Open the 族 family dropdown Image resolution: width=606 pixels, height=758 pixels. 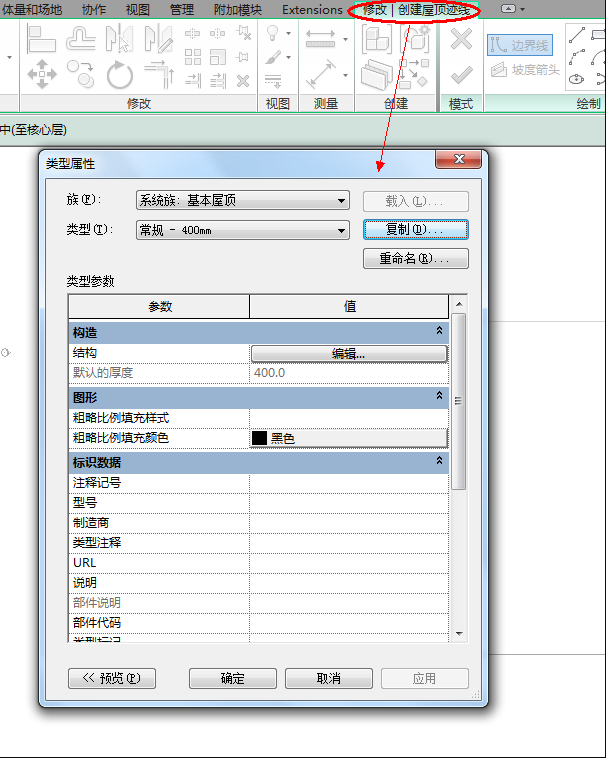click(x=242, y=200)
